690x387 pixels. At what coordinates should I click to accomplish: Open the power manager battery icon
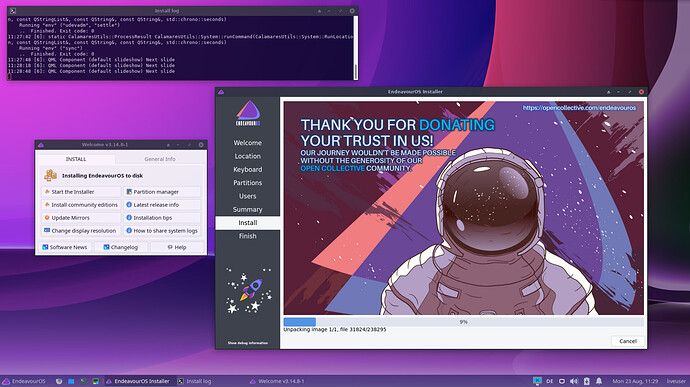pyautogui.click(x=587, y=381)
